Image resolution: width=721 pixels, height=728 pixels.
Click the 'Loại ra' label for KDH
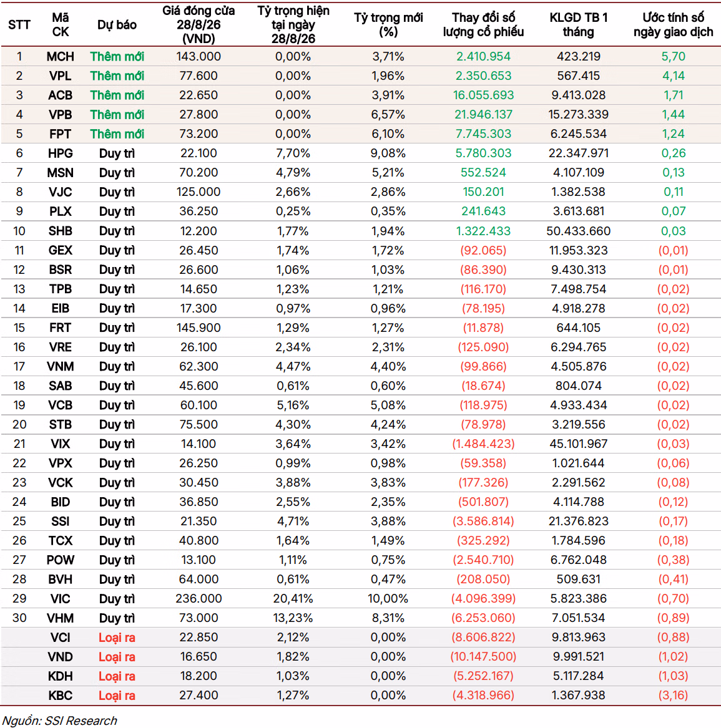pos(117,676)
